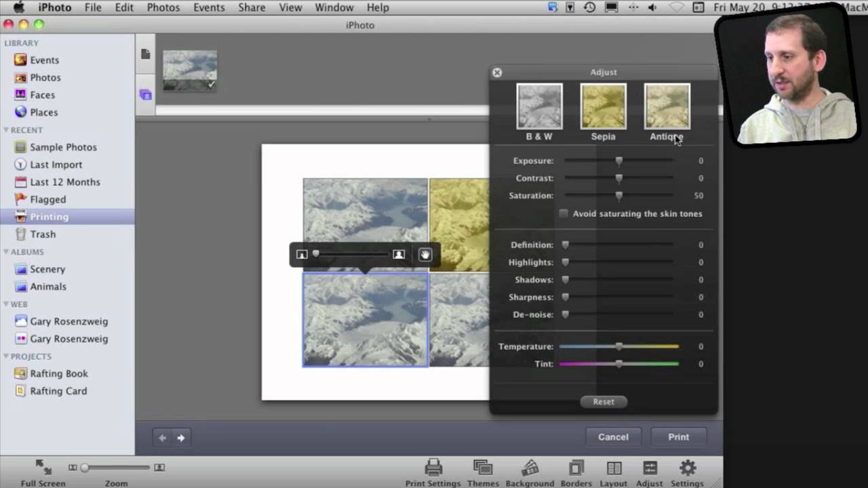Screen dimensions: 868x488
Task: Open the Edit menu
Action: [x=124, y=7]
